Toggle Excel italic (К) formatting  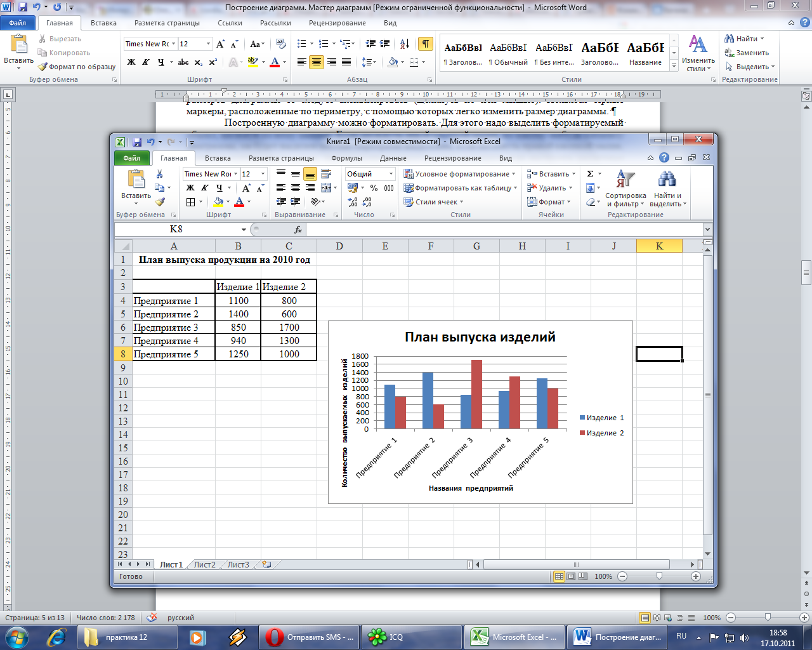coord(204,188)
